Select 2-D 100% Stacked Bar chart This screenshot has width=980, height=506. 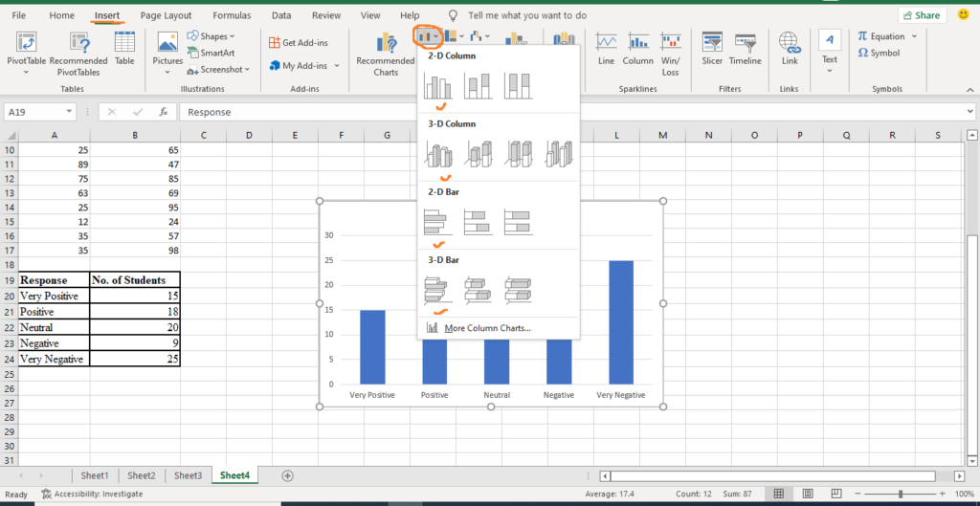pos(518,222)
